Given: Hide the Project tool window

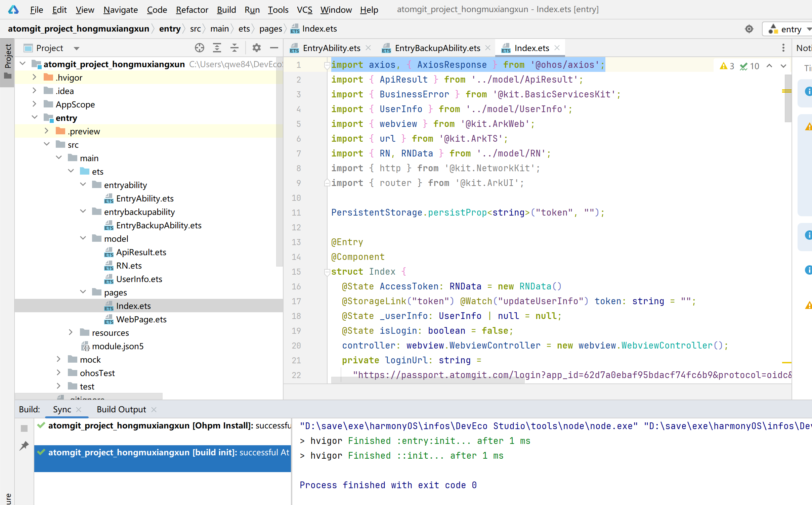Looking at the screenshot, I should pos(274,48).
